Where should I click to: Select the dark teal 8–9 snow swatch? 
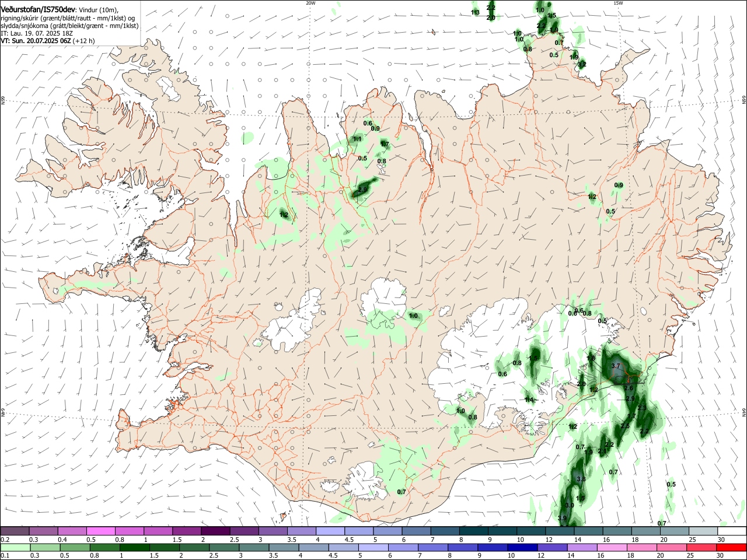click(x=473, y=531)
